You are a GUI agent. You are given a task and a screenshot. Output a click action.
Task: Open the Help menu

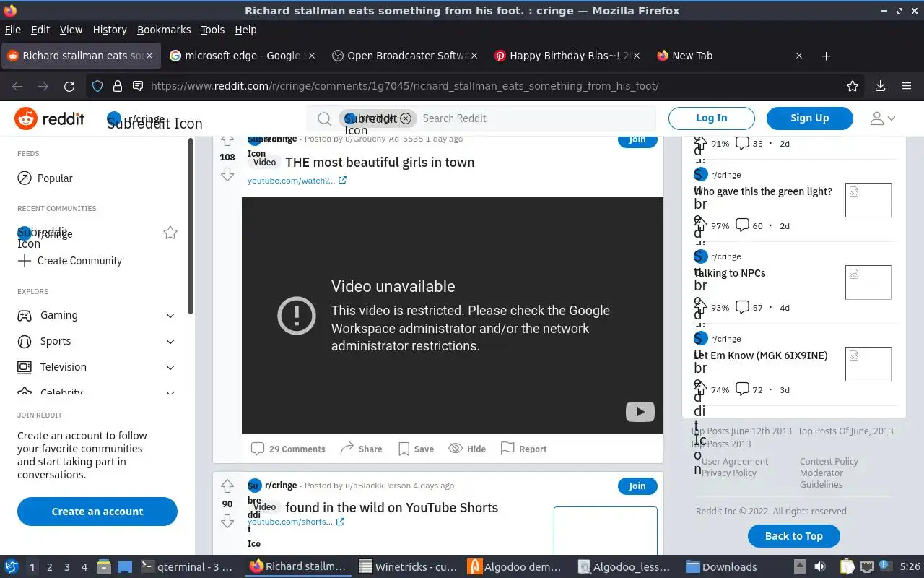(x=245, y=30)
